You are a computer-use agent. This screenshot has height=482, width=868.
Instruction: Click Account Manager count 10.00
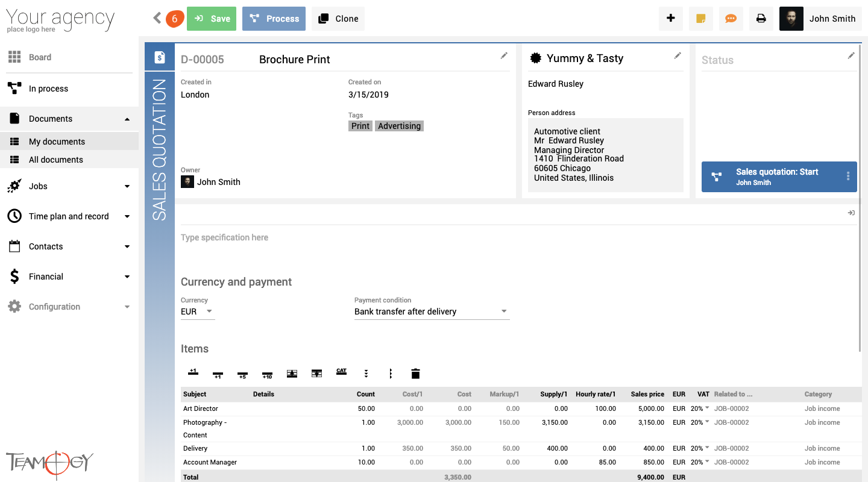click(365, 462)
